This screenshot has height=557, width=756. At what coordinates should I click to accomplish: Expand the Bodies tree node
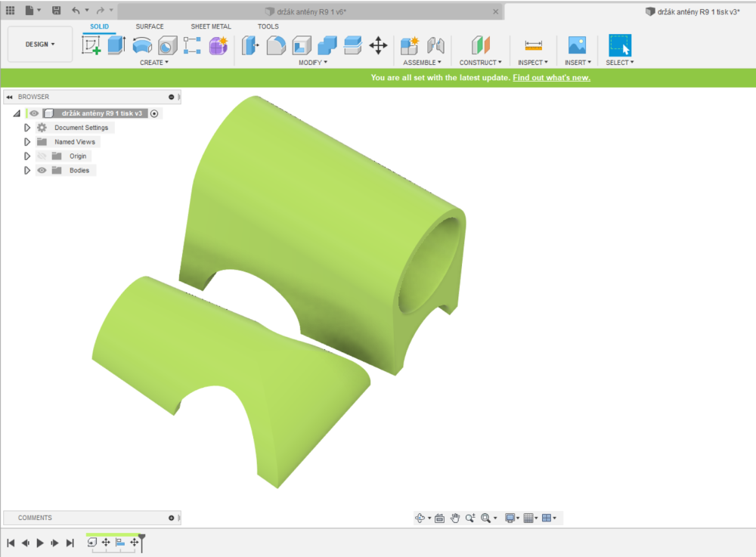pos(27,171)
